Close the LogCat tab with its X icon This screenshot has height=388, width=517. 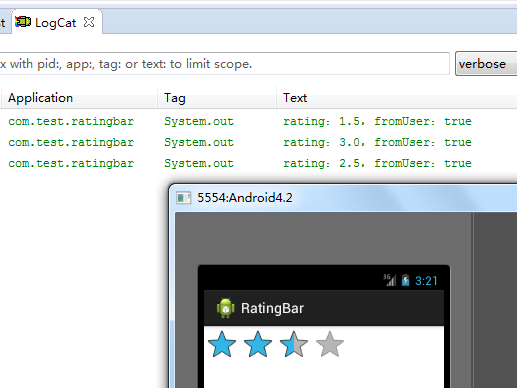pos(89,22)
